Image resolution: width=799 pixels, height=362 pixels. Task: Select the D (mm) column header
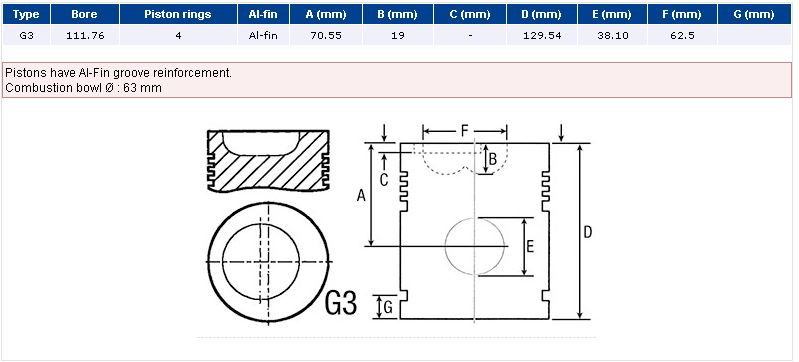(542, 14)
